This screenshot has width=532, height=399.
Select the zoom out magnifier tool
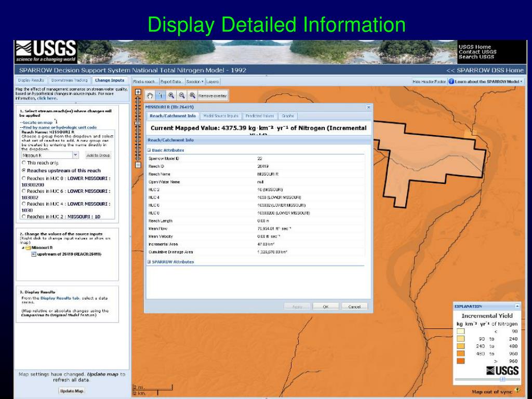pyautogui.click(x=182, y=96)
